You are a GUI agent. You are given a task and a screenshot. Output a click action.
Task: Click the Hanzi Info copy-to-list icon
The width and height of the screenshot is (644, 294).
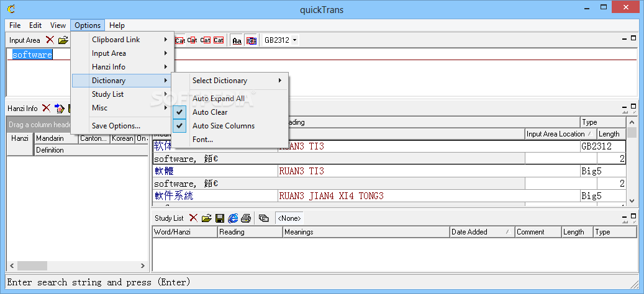point(60,109)
